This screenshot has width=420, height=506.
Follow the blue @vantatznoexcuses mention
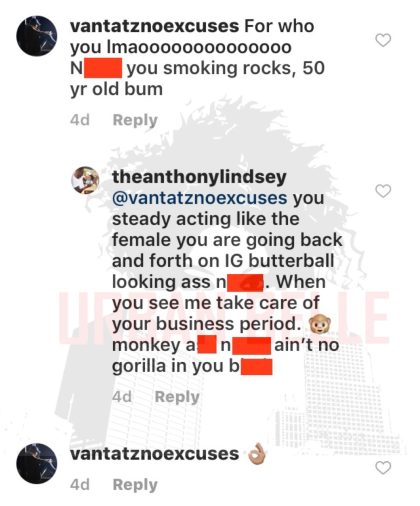coord(200,198)
